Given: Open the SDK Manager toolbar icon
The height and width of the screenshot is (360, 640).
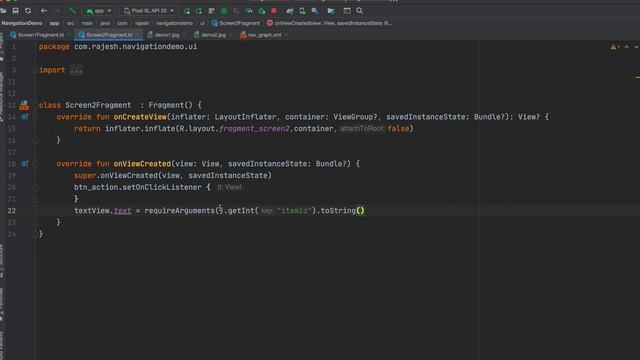Looking at the screenshot, I should coord(315,11).
